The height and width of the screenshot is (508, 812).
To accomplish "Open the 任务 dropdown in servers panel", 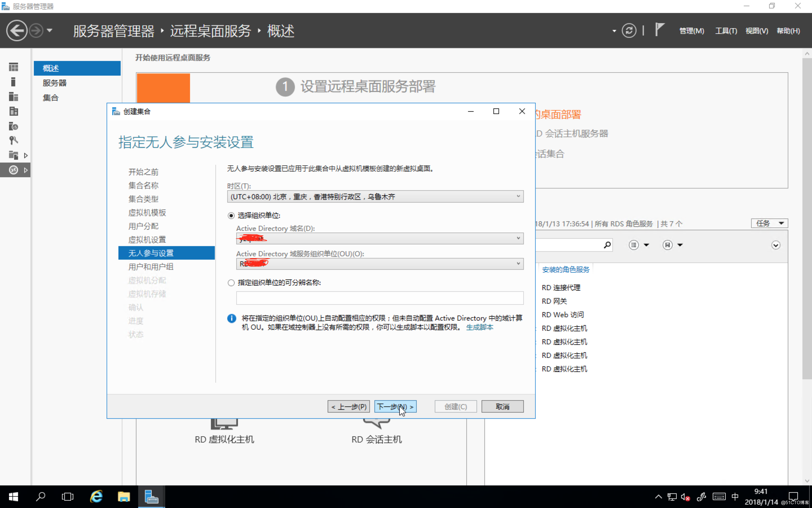I will [x=769, y=224].
